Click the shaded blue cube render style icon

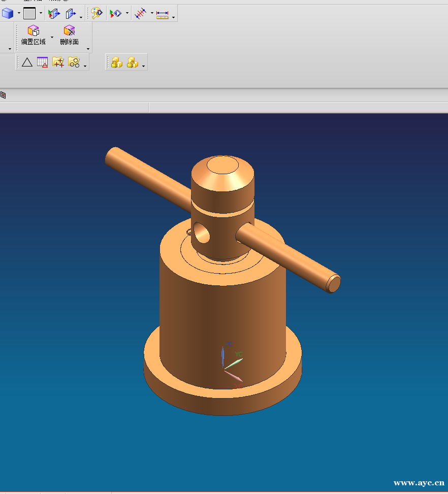click(x=7, y=14)
